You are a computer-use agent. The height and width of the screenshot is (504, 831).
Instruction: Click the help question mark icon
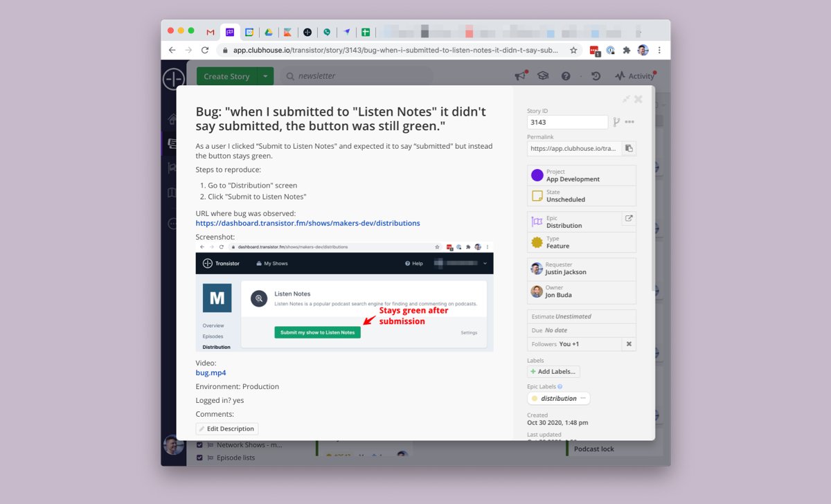click(566, 76)
